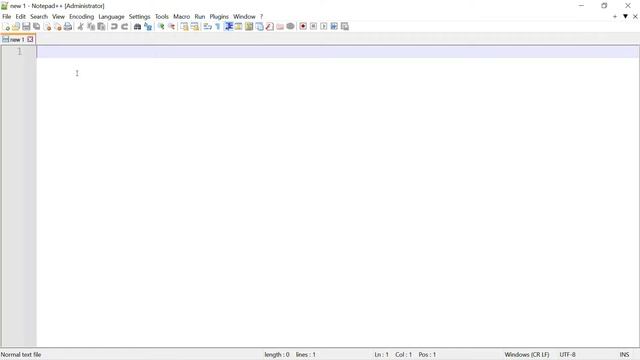This screenshot has height=360, width=640.
Task: Open the Settings menu
Action: pos(140,17)
